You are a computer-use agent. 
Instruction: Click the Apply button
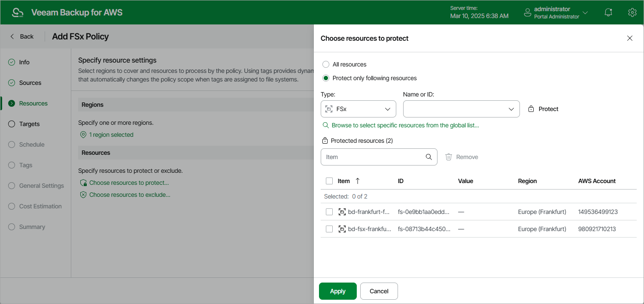point(337,291)
